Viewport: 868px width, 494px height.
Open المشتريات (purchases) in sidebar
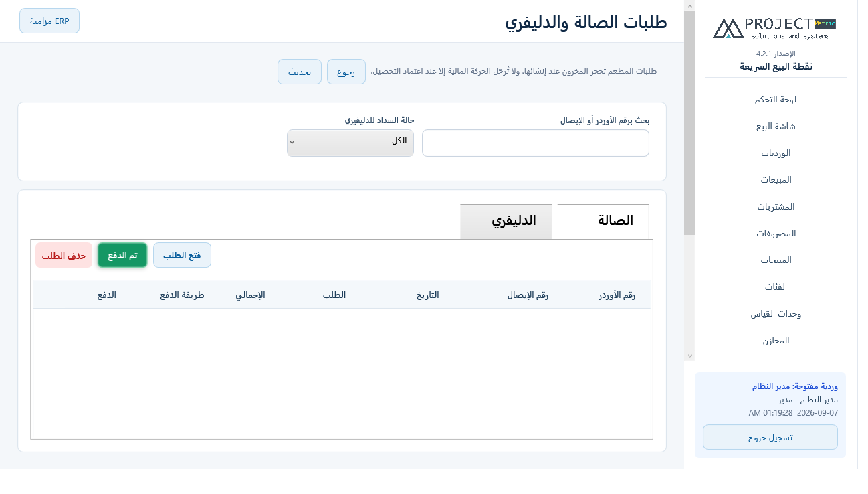click(776, 206)
